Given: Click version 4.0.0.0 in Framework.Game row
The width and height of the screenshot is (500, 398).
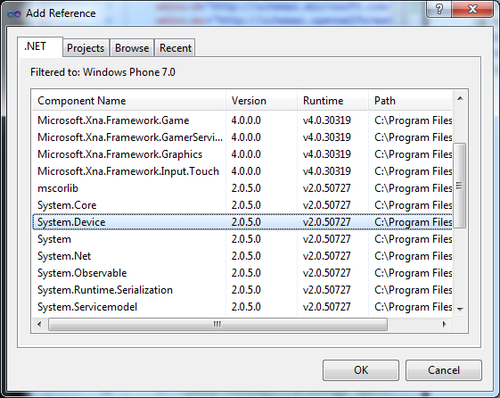Looking at the screenshot, I should tap(246, 120).
